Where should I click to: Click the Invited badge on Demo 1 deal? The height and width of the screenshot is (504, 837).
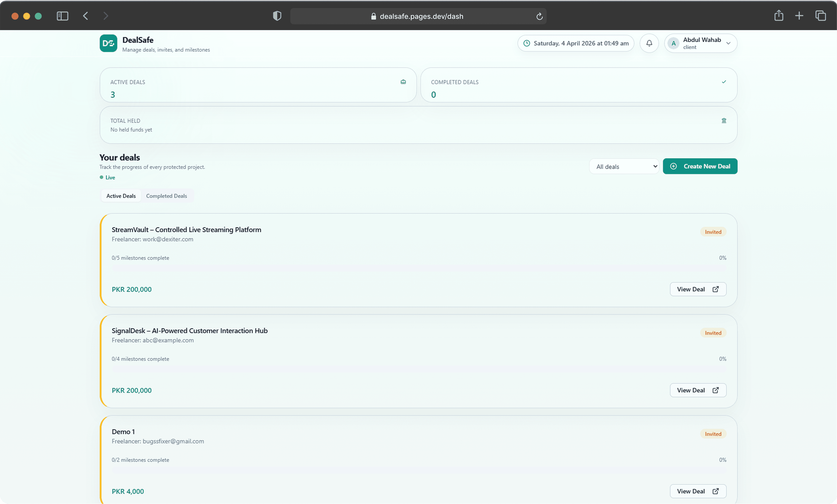[x=713, y=434]
